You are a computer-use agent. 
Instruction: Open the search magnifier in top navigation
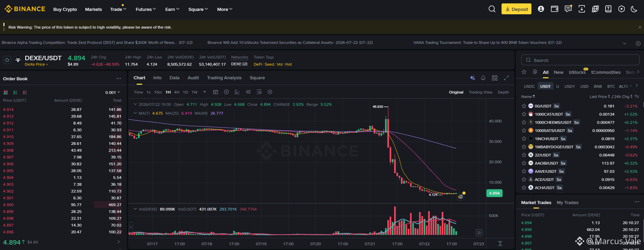pyautogui.click(x=492, y=9)
